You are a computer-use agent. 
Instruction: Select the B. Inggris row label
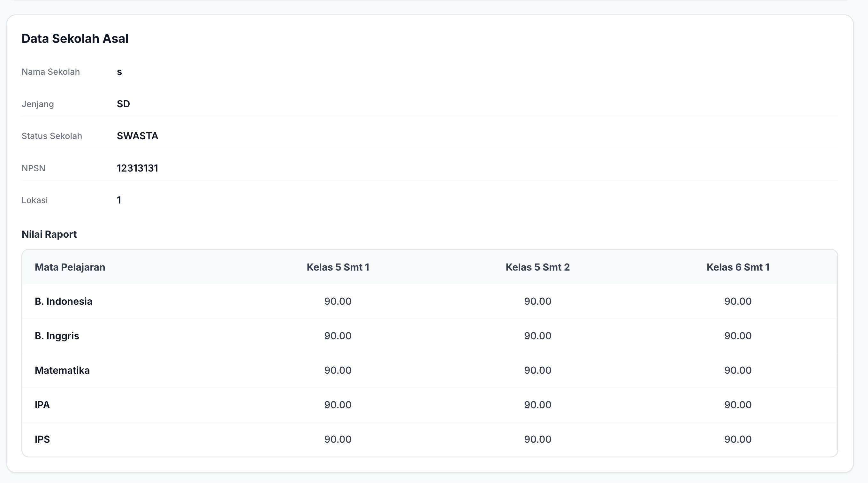tap(57, 336)
